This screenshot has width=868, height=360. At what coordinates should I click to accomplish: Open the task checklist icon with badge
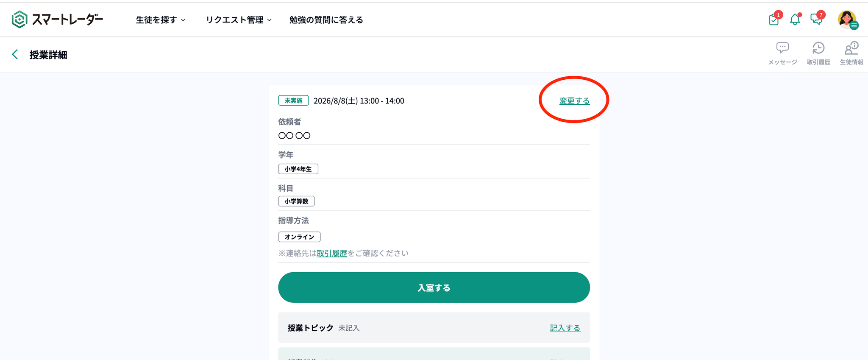tap(774, 19)
